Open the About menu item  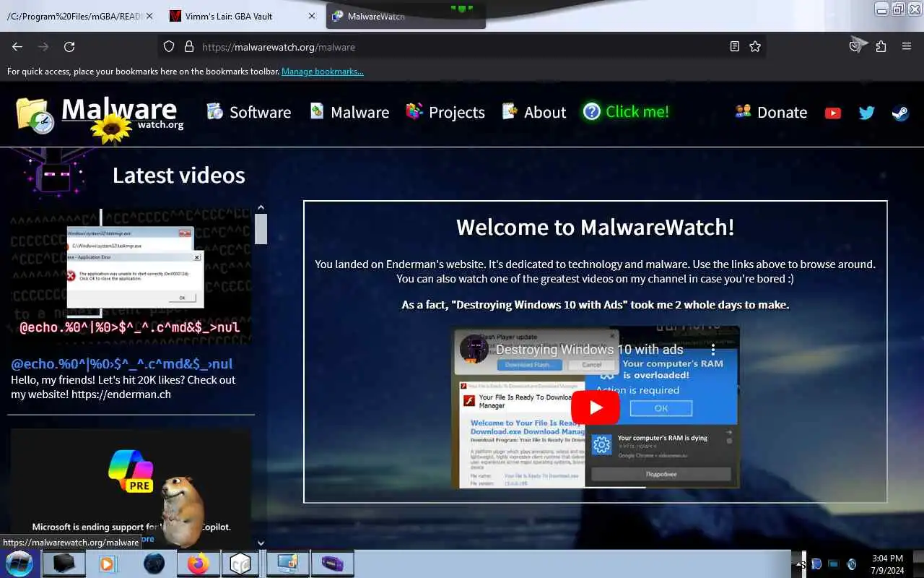[x=534, y=112]
